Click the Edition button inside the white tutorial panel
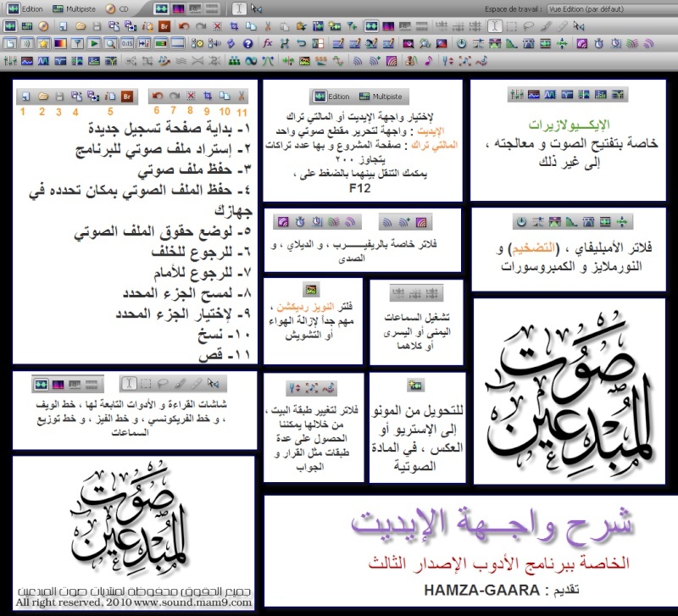This screenshot has width=678, height=616. [x=332, y=97]
